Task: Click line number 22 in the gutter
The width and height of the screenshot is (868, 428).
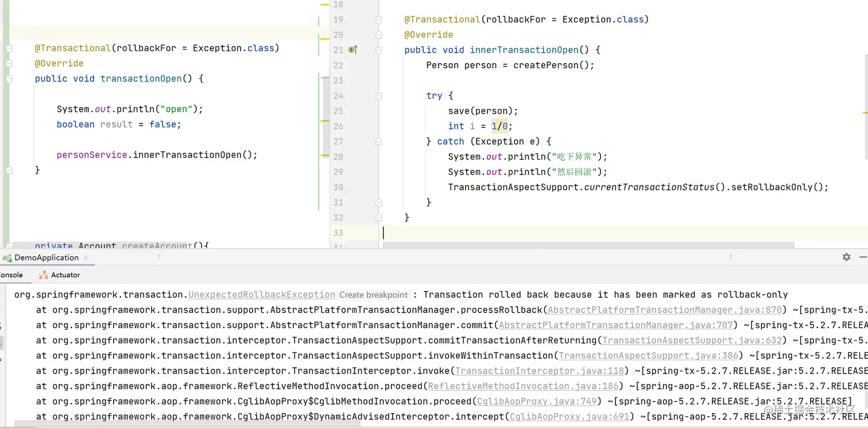Action: click(338, 65)
